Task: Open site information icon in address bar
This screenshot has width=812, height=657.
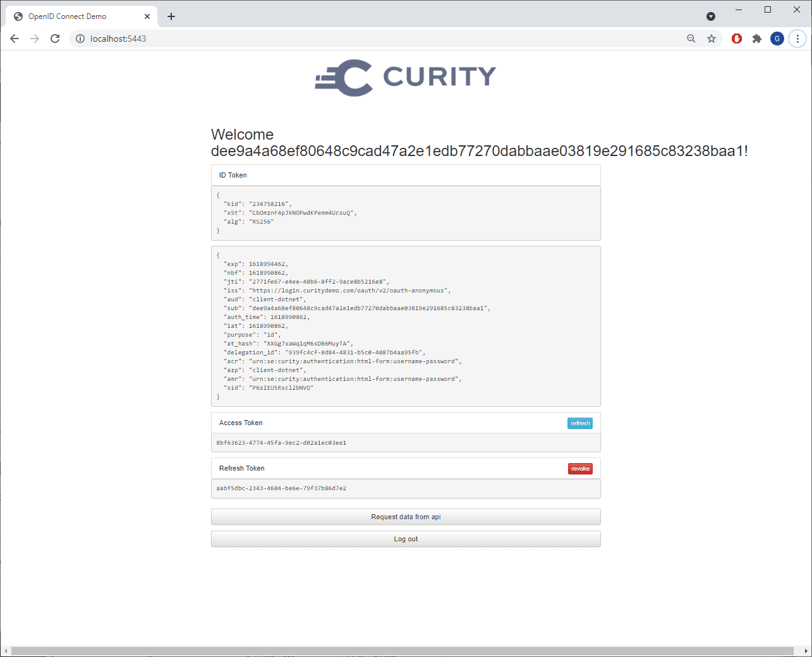Action: coord(80,39)
